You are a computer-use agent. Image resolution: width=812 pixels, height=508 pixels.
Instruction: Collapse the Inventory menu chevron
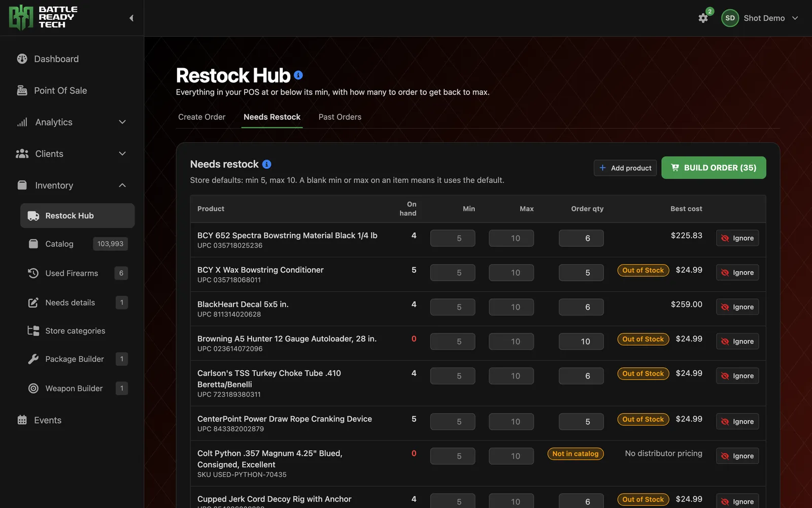tap(122, 185)
